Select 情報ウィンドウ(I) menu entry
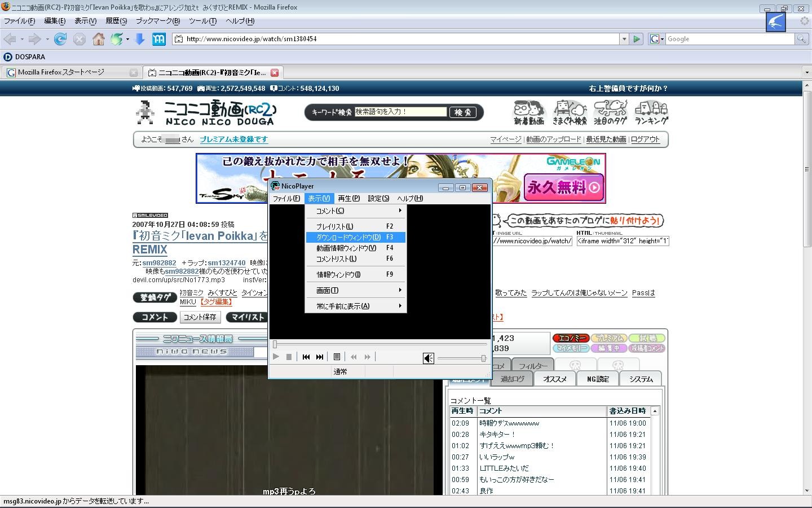 click(x=355, y=274)
